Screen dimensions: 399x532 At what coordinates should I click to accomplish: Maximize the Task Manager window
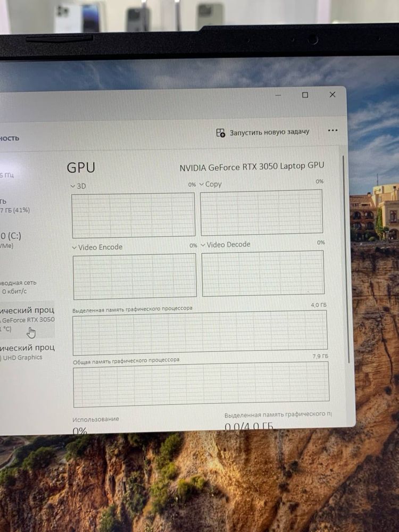[x=305, y=95]
